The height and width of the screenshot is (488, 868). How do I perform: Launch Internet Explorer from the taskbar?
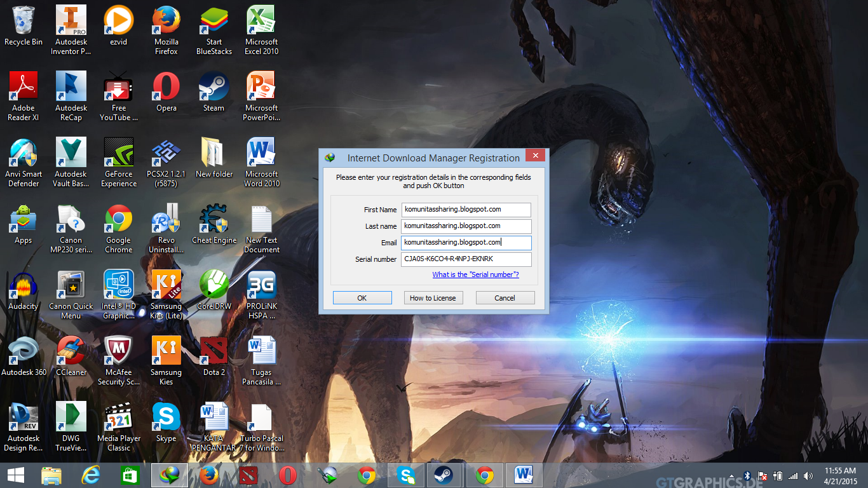91,475
